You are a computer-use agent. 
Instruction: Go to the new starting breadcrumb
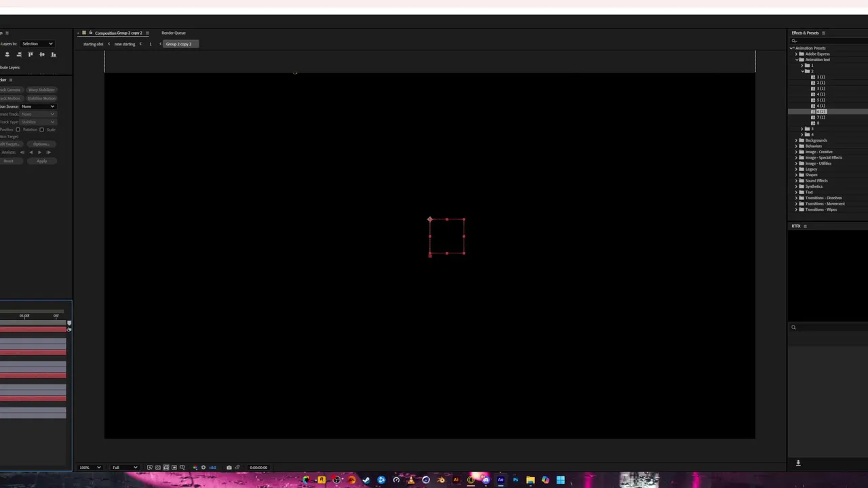tap(125, 44)
